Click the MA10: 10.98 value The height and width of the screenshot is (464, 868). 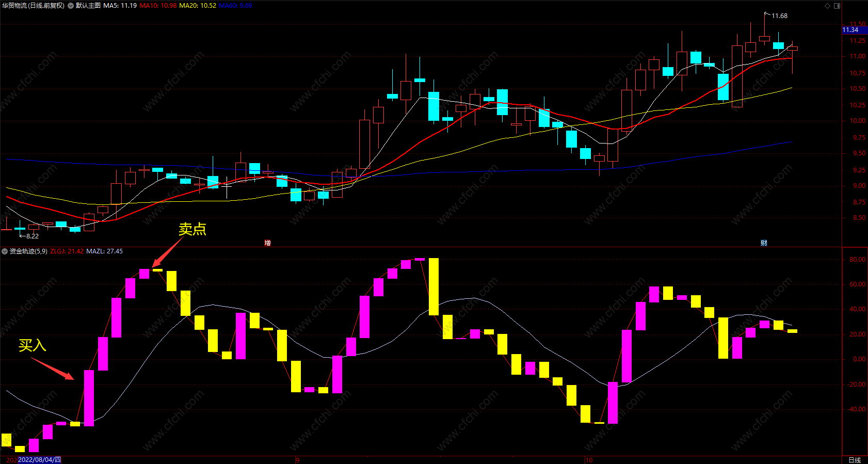[158, 6]
